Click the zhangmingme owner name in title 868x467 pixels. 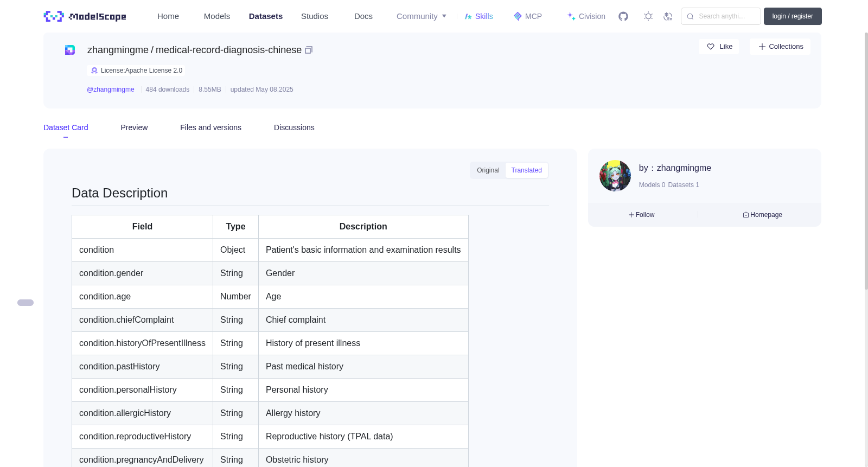[x=118, y=50]
